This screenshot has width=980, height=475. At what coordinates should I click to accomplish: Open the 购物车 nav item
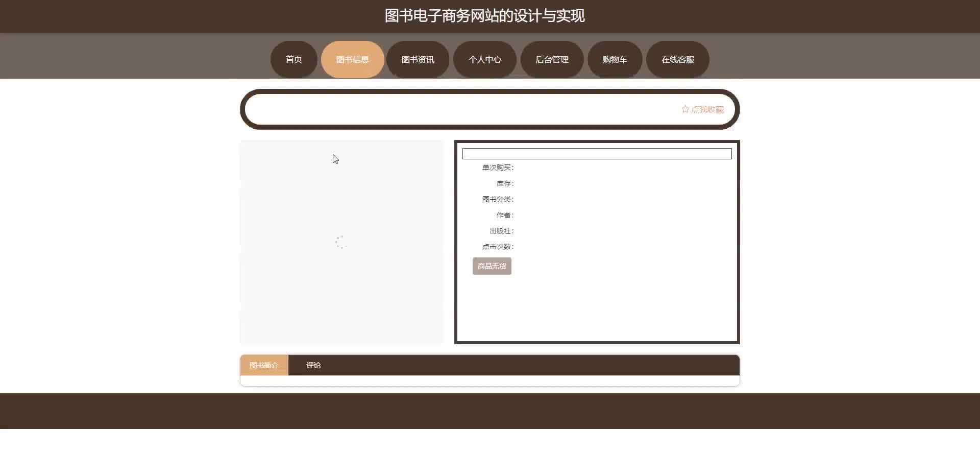pos(615,59)
